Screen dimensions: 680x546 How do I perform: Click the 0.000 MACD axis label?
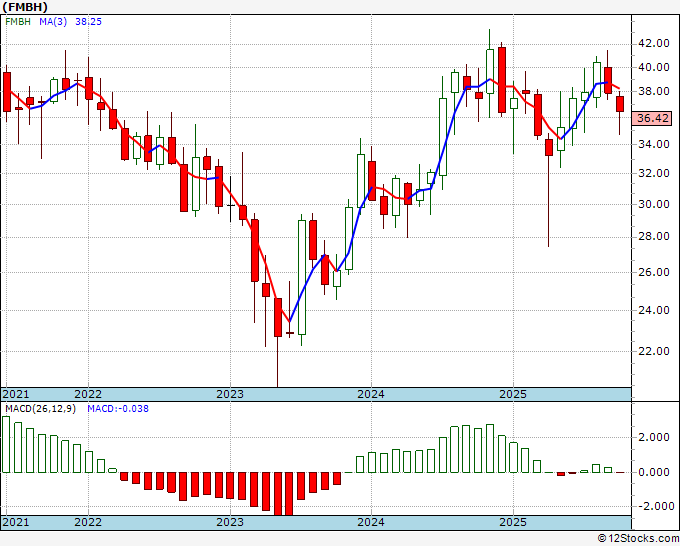pyautogui.click(x=654, y=472)
